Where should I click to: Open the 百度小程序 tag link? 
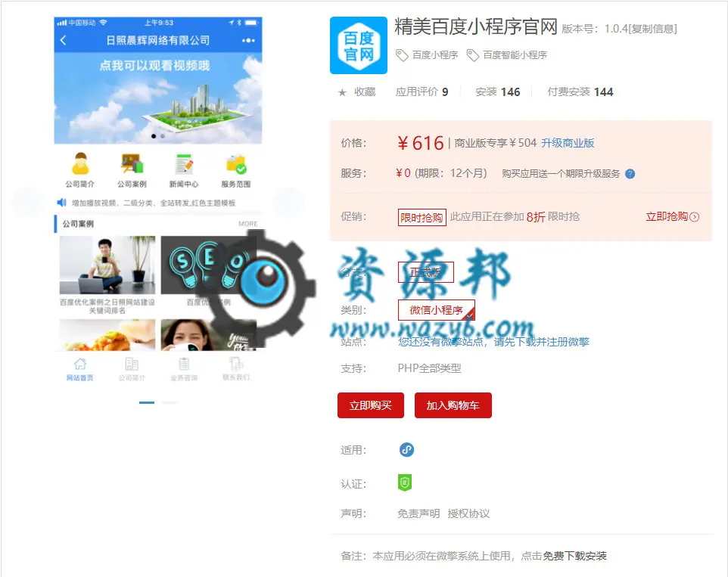(435, 55)
